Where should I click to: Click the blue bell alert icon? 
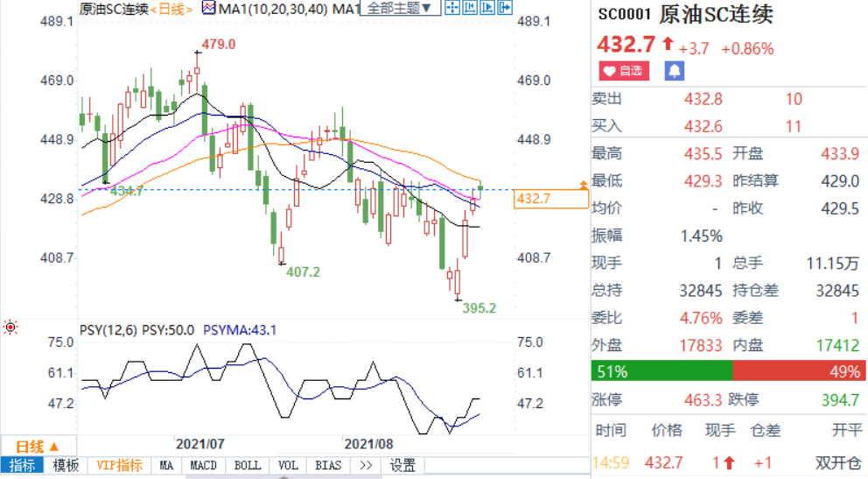click(675, 70)
